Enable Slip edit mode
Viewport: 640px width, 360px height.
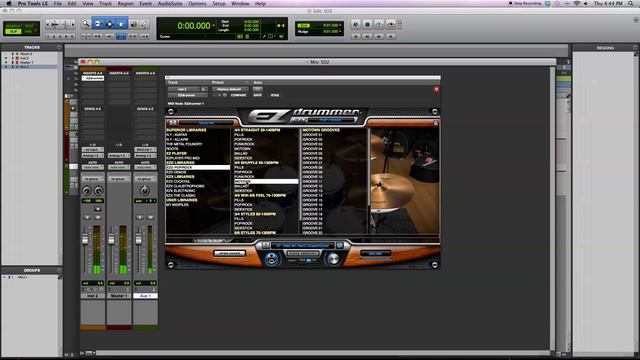(13, 31)
